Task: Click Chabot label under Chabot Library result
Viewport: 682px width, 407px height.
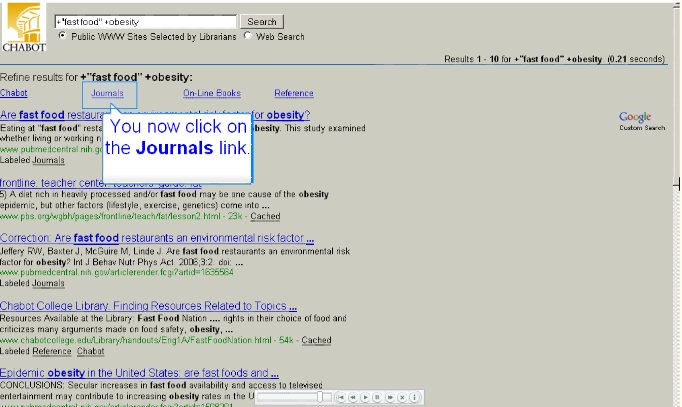Action: point(90,351)
